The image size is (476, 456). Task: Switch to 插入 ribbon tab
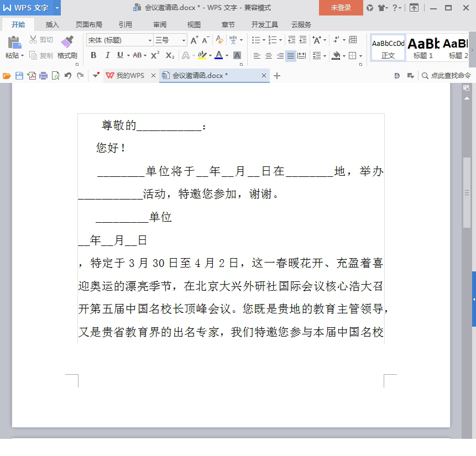(52, 24)
